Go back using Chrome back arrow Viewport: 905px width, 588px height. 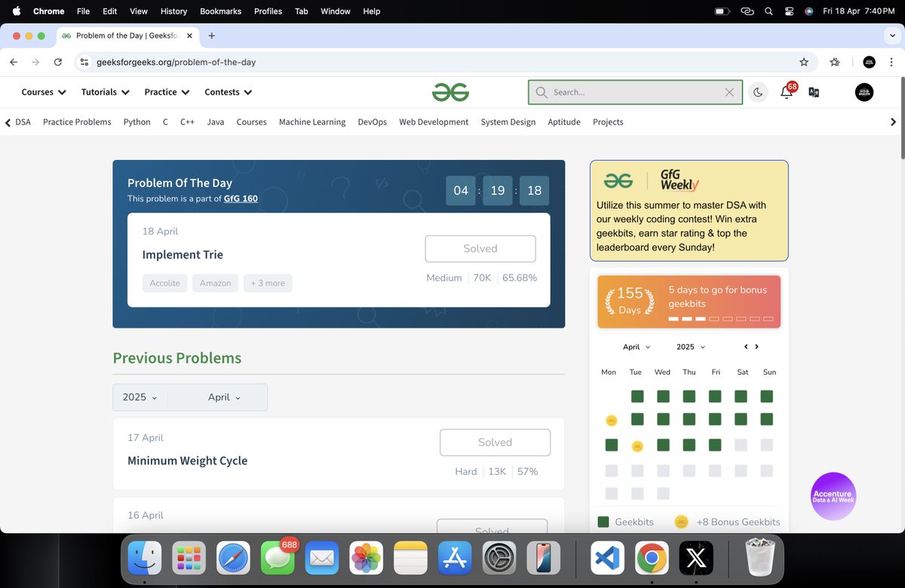(x=14, y=62)
